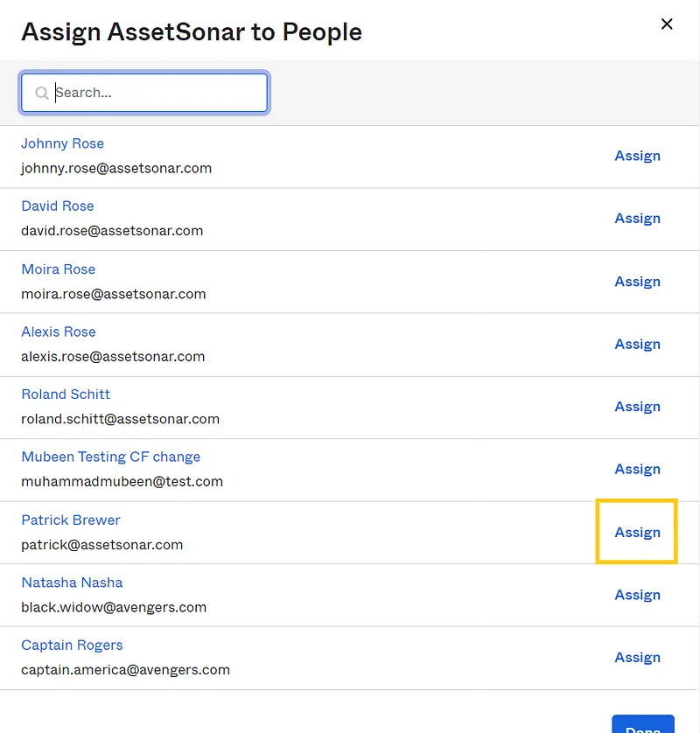This screenshot has height=733, width=700.
Task: Assign AssetSonar to Alexis Rose
Action: tap(637, 344)
